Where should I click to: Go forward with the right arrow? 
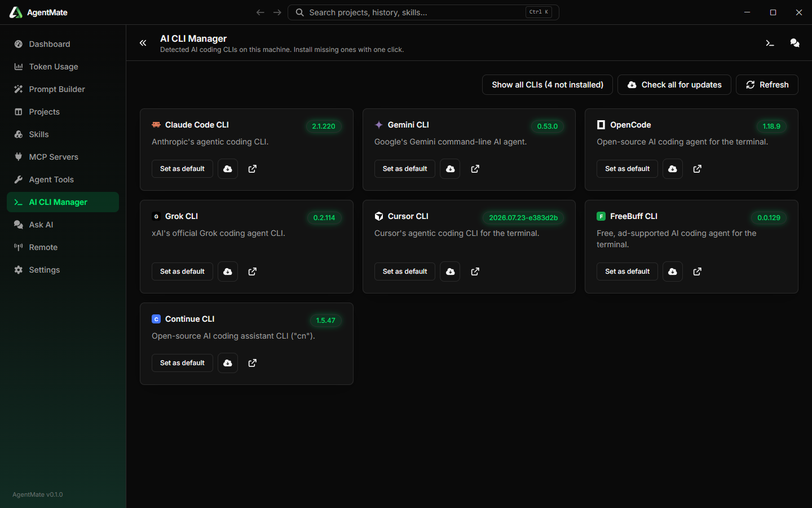pyautogui.click(x=277, y=12)
